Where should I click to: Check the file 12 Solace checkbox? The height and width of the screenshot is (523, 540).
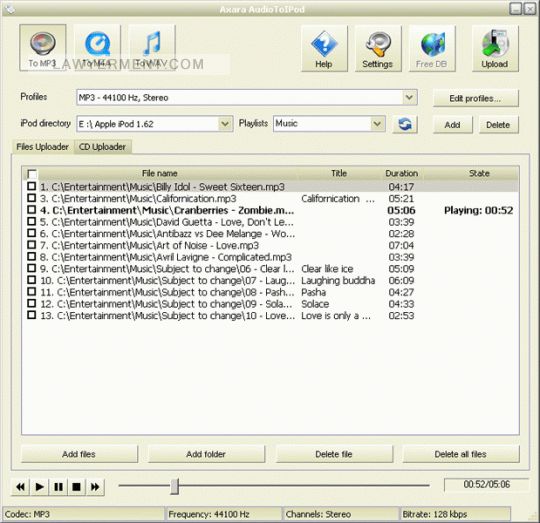(x=31, y=303)
